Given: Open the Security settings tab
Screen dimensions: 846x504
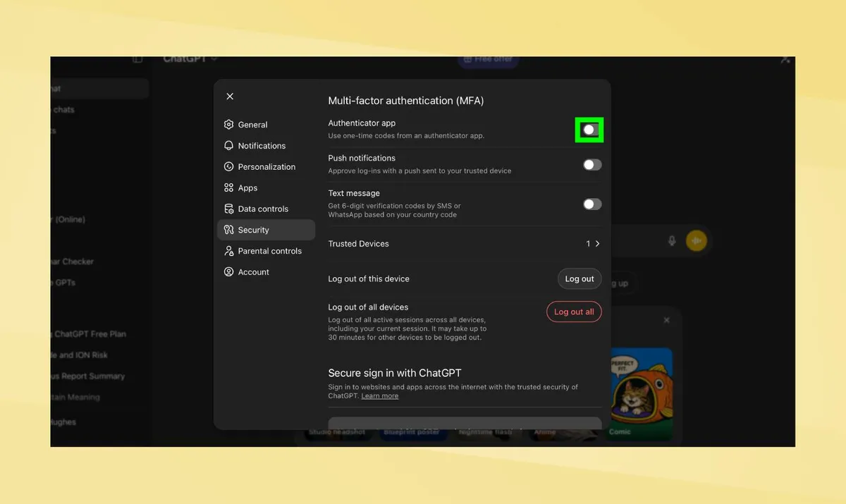Looking at the screenshot, I should tap(266, 230).
